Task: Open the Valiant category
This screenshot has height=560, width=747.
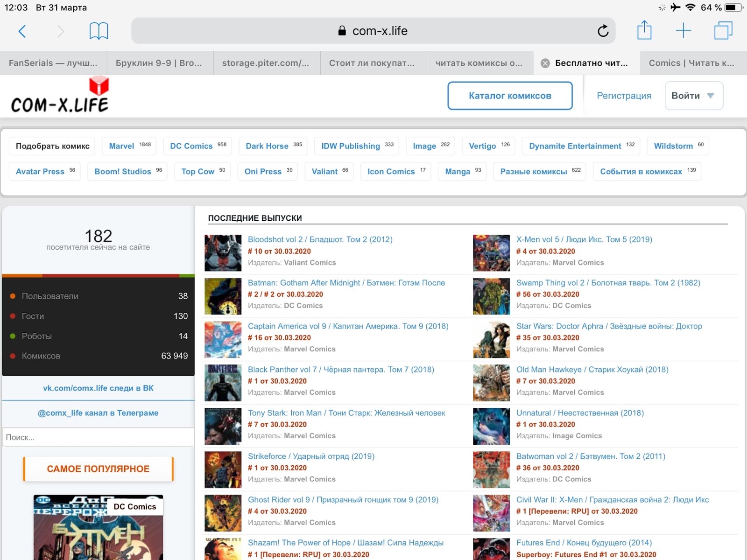Action: (329, 171)
